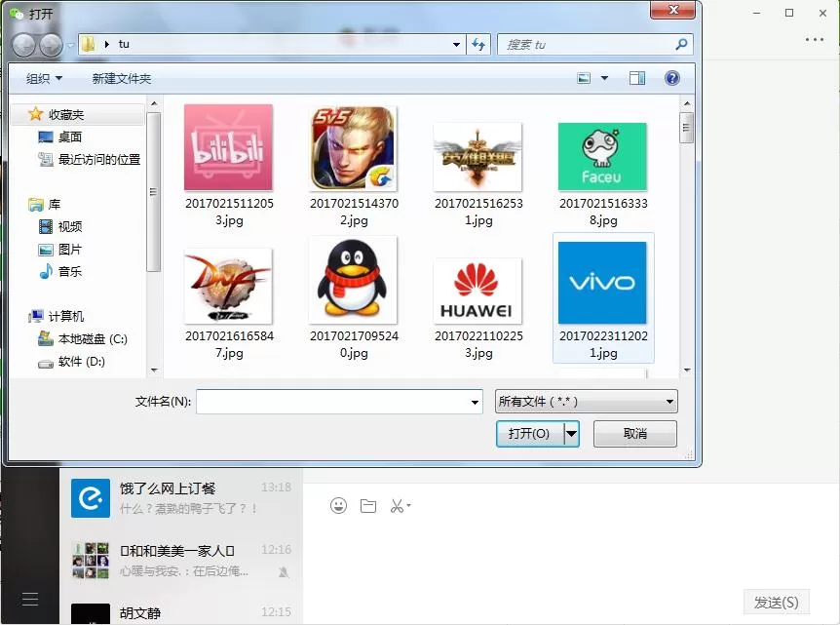Click the Back navigation arrow in dialog
The image size is (840, 625).
(24, 45)
